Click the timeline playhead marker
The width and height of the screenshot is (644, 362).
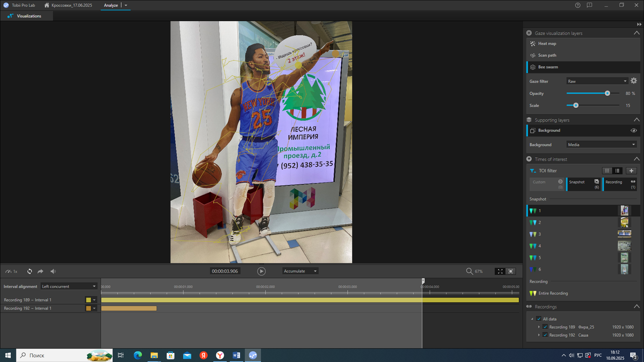[423, 280]
